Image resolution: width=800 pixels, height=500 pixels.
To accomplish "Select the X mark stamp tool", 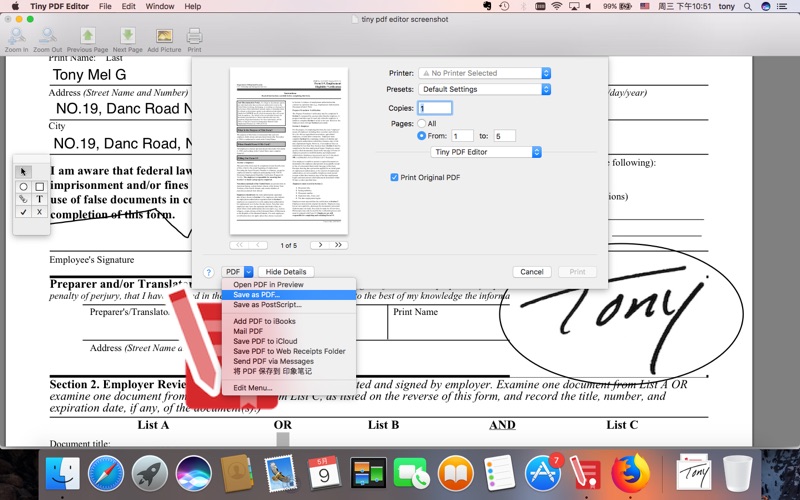I will tap(39, 212).
